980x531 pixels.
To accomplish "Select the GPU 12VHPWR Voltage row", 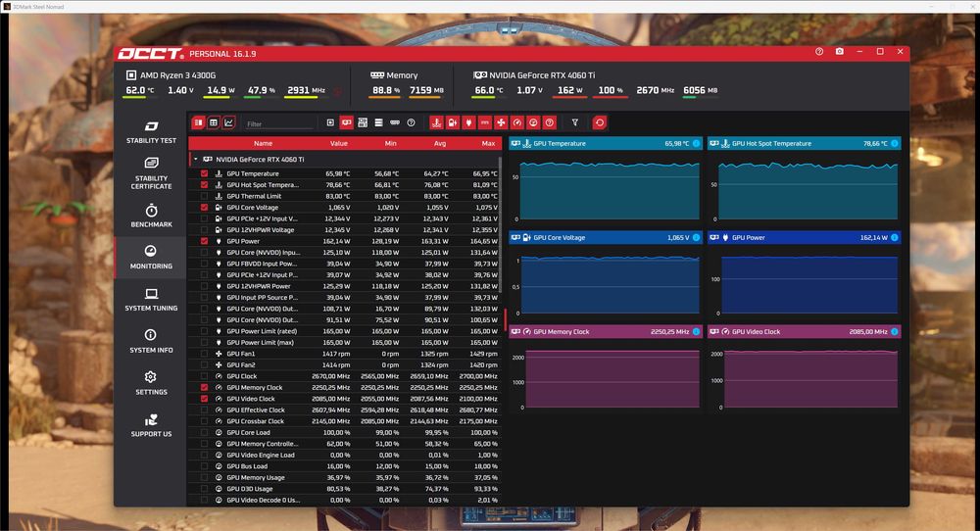I will click(345, 230).
